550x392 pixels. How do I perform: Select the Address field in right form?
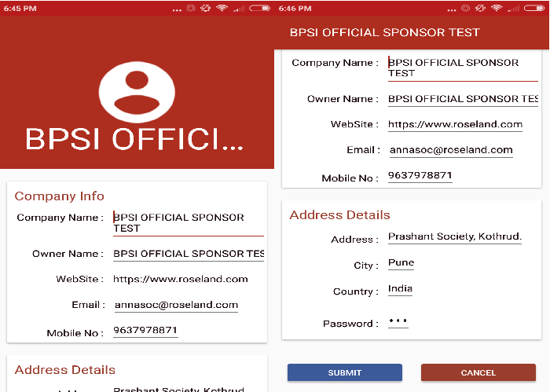tap(454, 237)
